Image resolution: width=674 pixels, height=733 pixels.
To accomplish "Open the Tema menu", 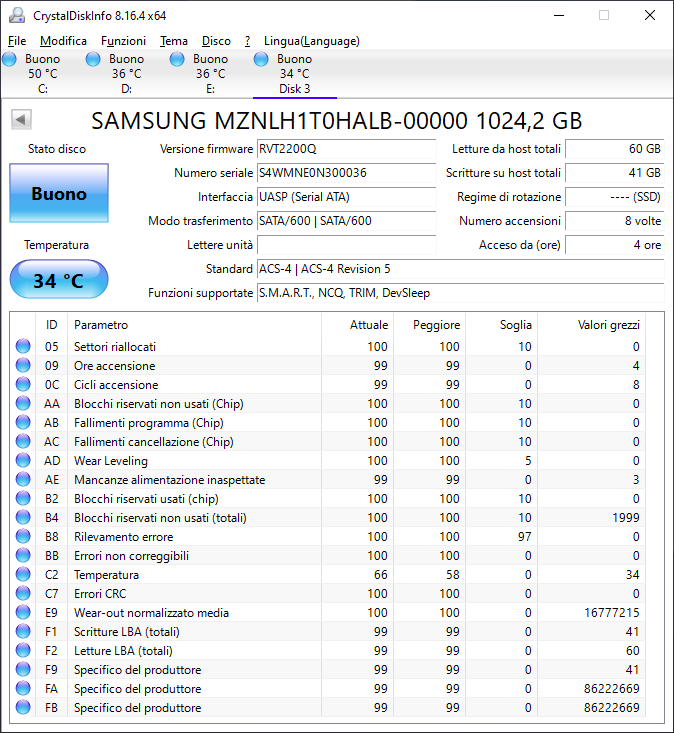I will click(x=173, y=41).
